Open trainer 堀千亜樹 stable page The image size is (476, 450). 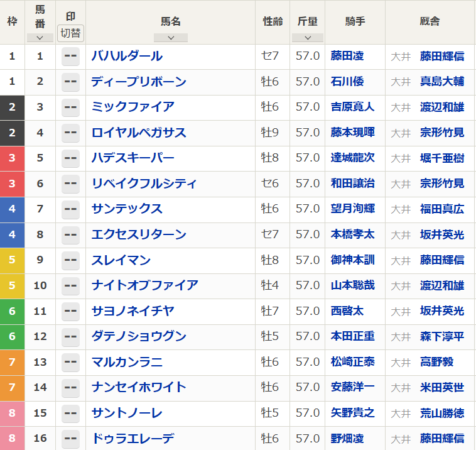tap(442, 158)
